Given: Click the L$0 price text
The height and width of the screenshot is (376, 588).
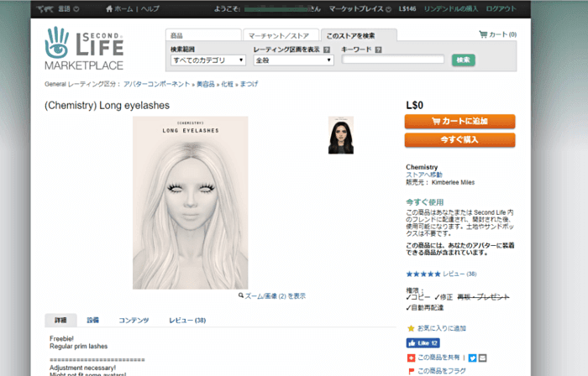Looking at the screenshot, I should (x=415, y=105).
